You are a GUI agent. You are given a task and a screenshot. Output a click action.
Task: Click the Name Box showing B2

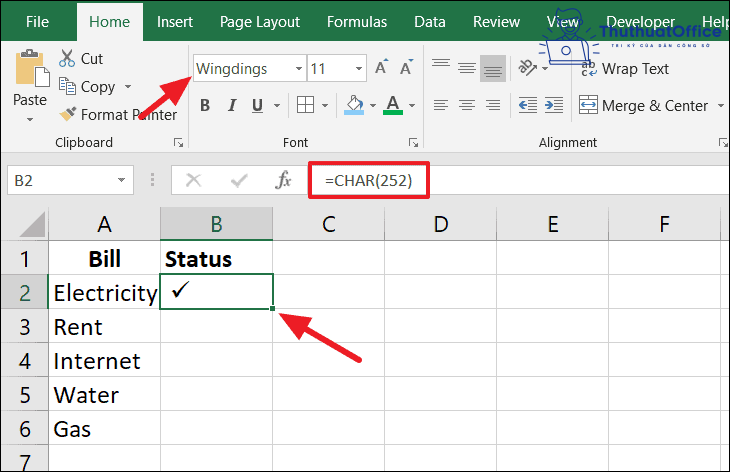click(x=60, y=180)
